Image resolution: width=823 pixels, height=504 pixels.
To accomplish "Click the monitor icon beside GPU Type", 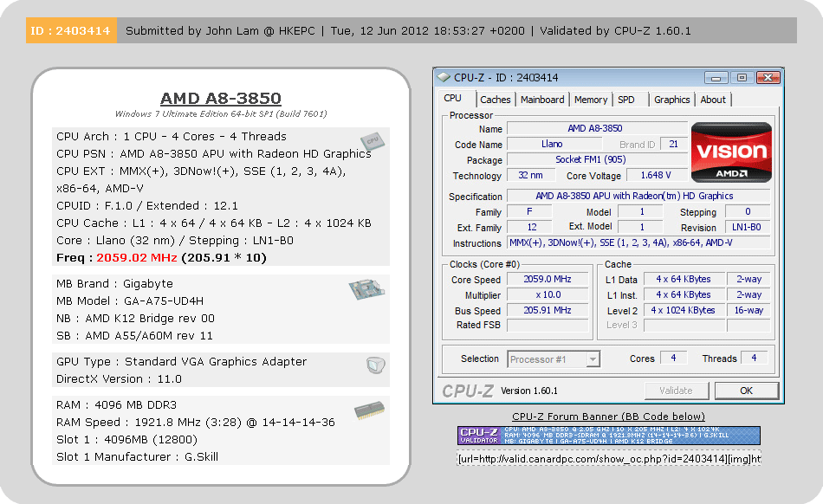I will (x=376, y=365).
